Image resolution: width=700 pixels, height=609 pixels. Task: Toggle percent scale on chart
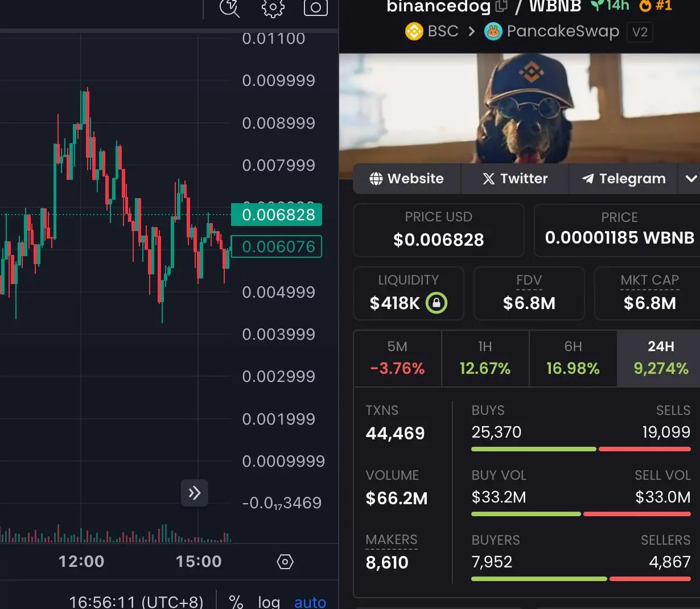click(x=236, y=601)
